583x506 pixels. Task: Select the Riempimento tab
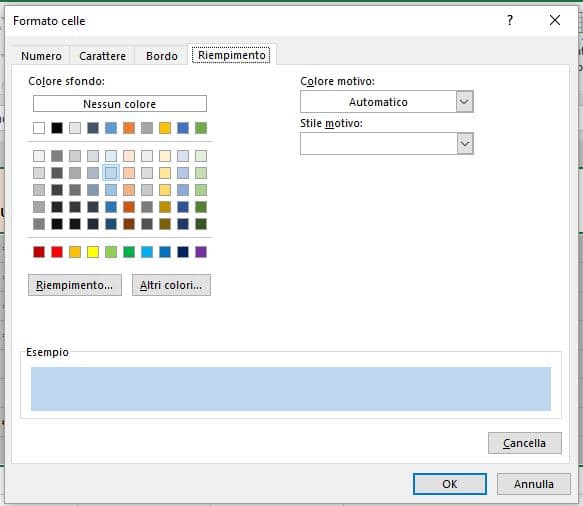pos(231,55)
